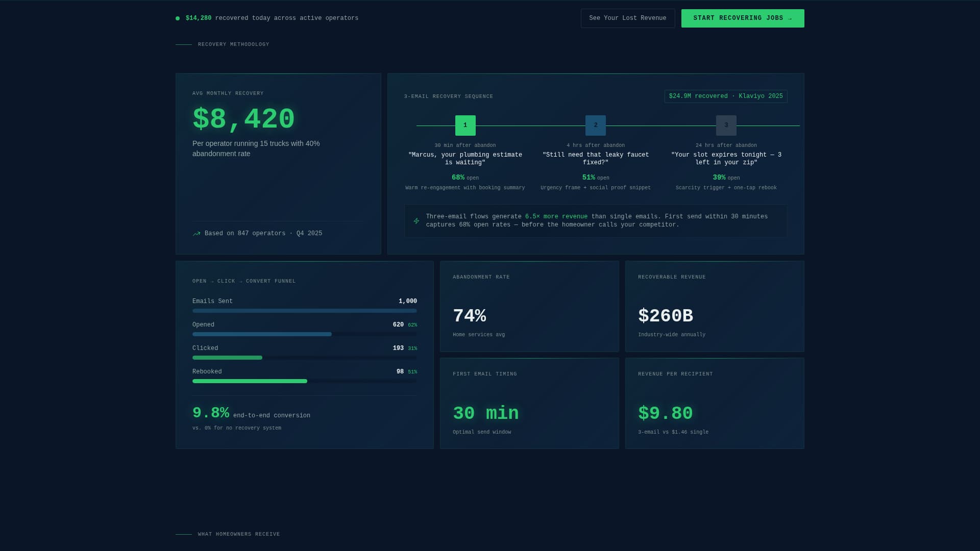Click "Marcus, your plumbing estimate is waiting" subject
980x551 pixels.
tap(465, 159)
